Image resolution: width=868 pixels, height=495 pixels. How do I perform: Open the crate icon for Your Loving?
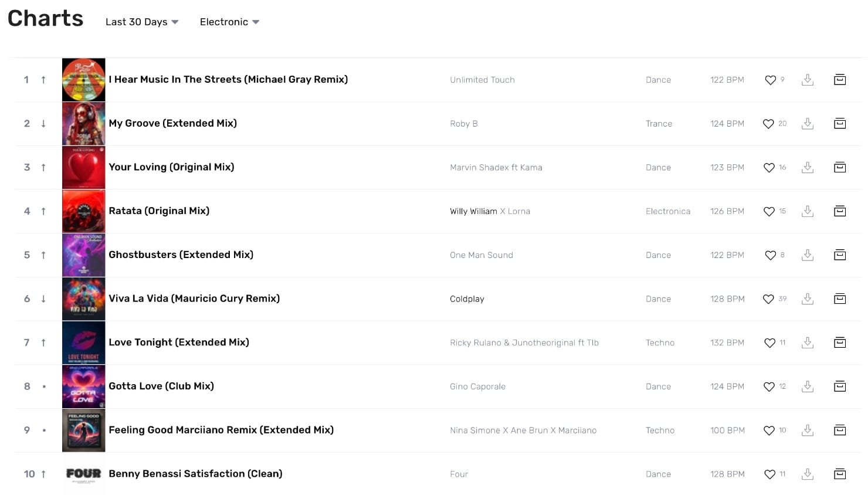[839, 167]
